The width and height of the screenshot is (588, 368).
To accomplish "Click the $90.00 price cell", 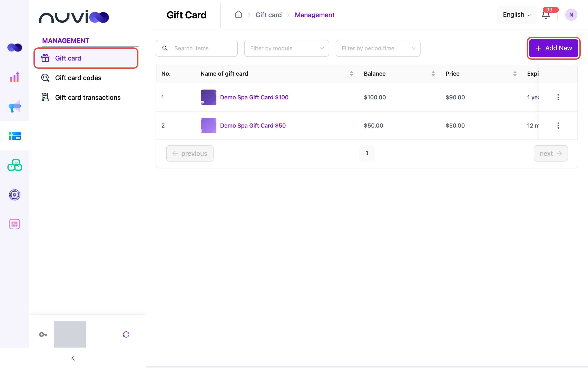I will pyautogui.click(x=455, y=97).
